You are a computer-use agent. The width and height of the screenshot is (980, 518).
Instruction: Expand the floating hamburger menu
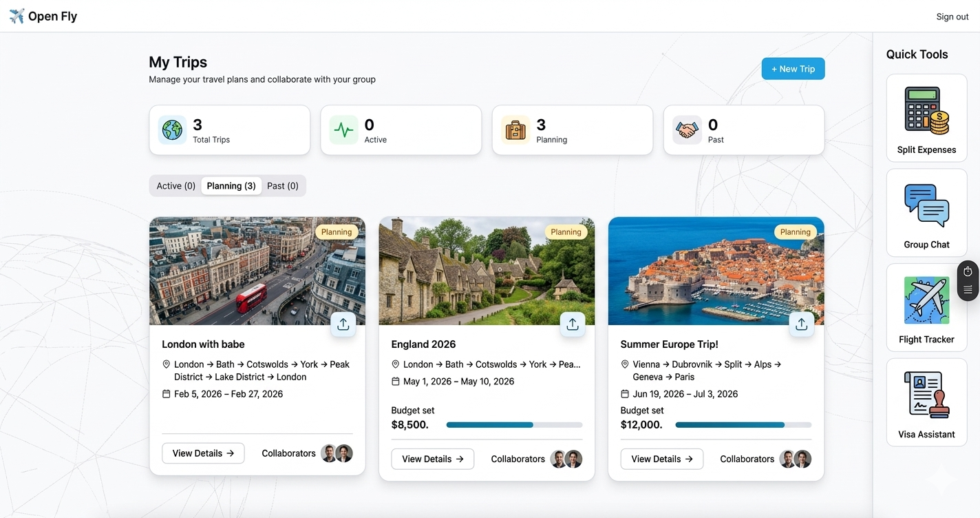[x=968, y=289]
